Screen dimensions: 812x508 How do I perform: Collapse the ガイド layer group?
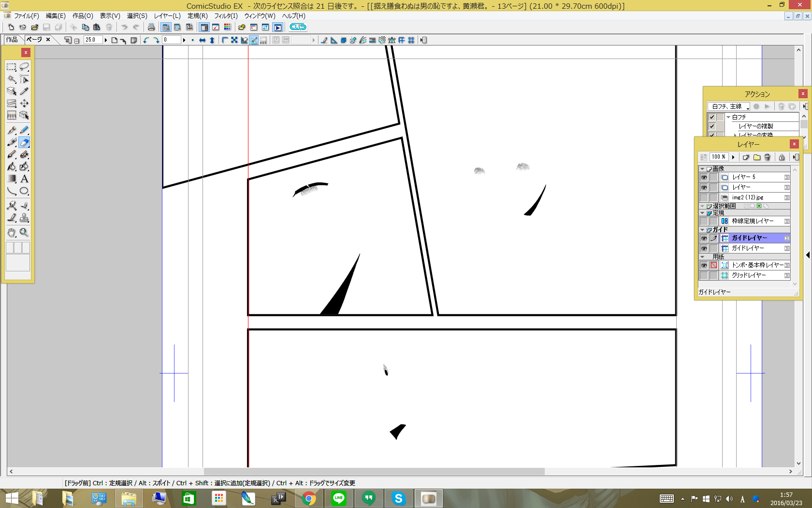pyautogui.click(x=702, y=230)
